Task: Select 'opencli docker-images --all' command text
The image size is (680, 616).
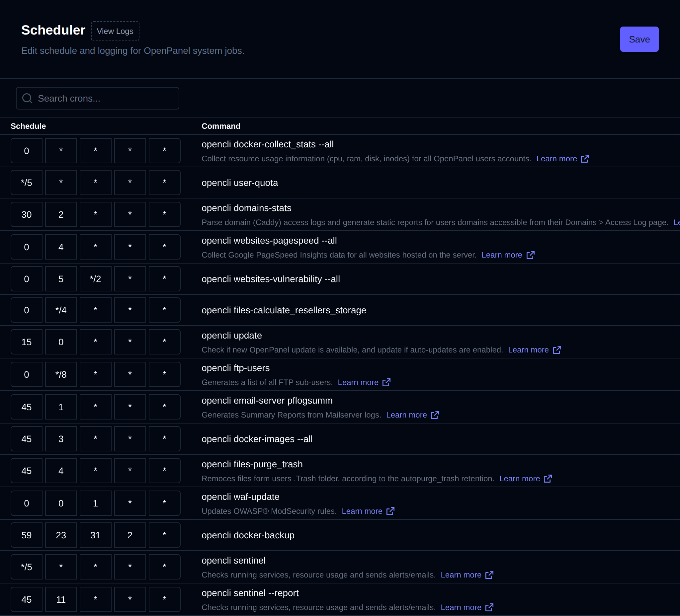Action: [x=257, y=439]
